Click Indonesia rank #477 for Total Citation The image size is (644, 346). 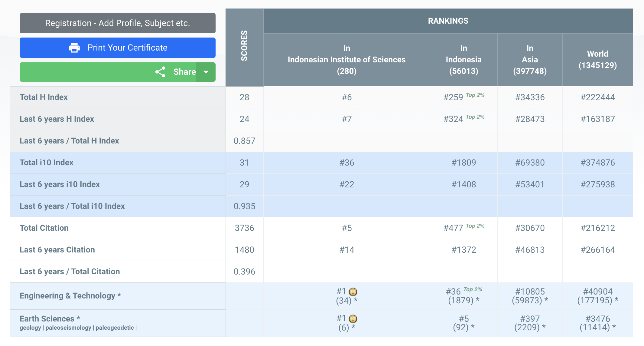tap(453, 228)
